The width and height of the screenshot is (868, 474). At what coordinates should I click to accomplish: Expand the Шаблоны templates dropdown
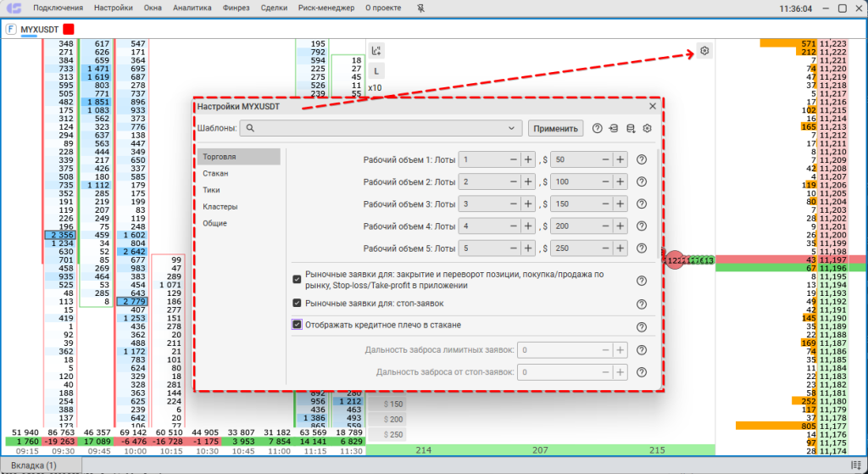pos(511,129)
